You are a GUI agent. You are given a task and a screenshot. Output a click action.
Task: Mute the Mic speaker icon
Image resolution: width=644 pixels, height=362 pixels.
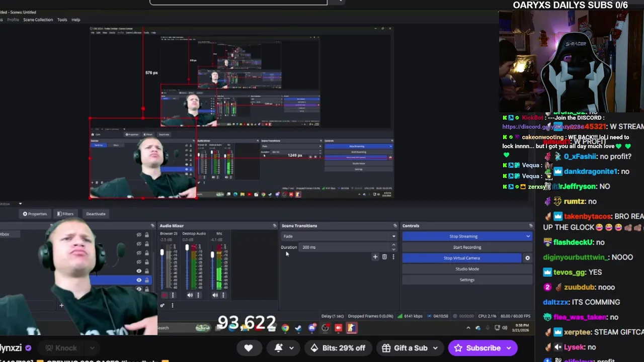click(215, 295)
